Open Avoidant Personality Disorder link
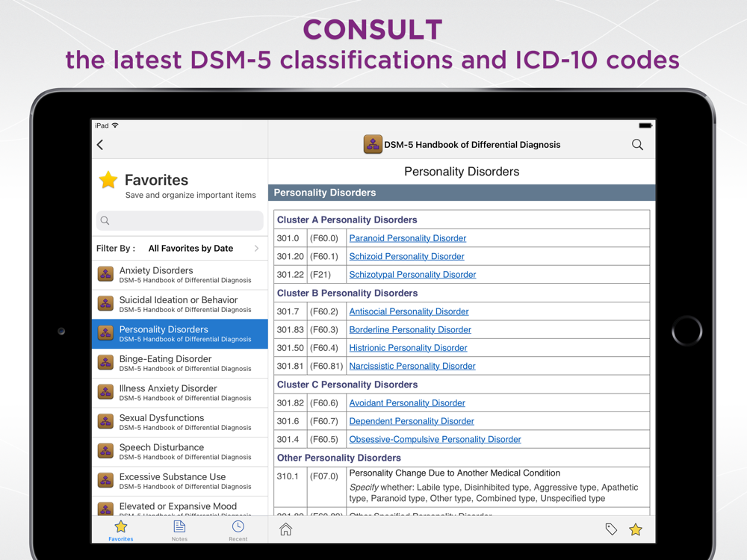This screenshot has height=560, width=747. pos(407,403)
